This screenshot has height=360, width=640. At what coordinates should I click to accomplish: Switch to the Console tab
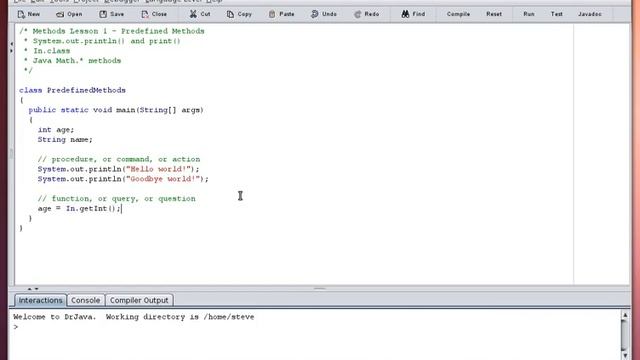pyautogui.click(x=85, y=300)
